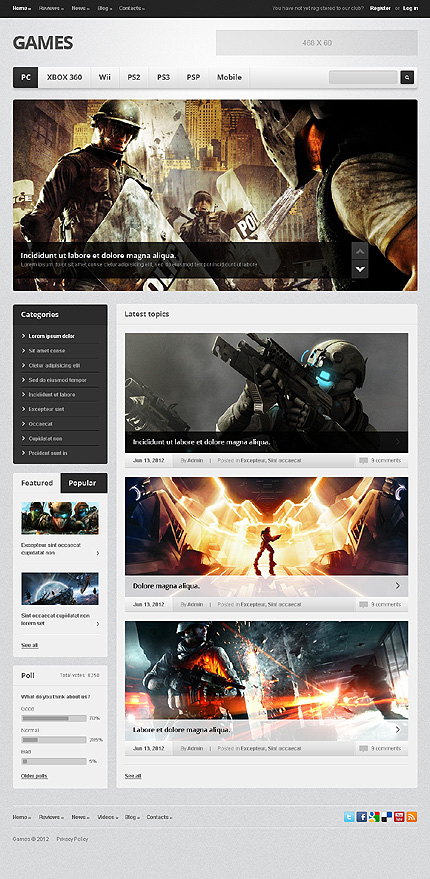Open the Delicious social icon
Viewport: 430px width, 879px height.
[386, 817]
